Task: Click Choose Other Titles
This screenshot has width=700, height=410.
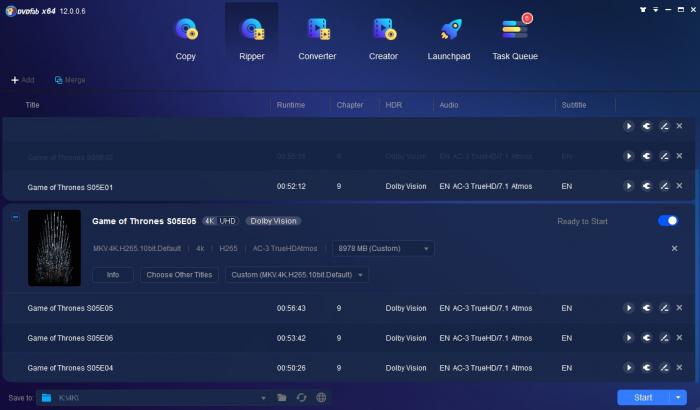Action: 179,275
